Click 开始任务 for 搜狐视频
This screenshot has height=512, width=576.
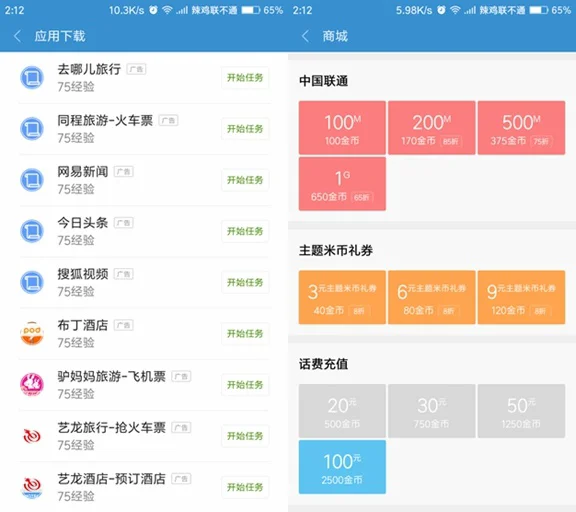pyautogui.click(x=245, y=282)
